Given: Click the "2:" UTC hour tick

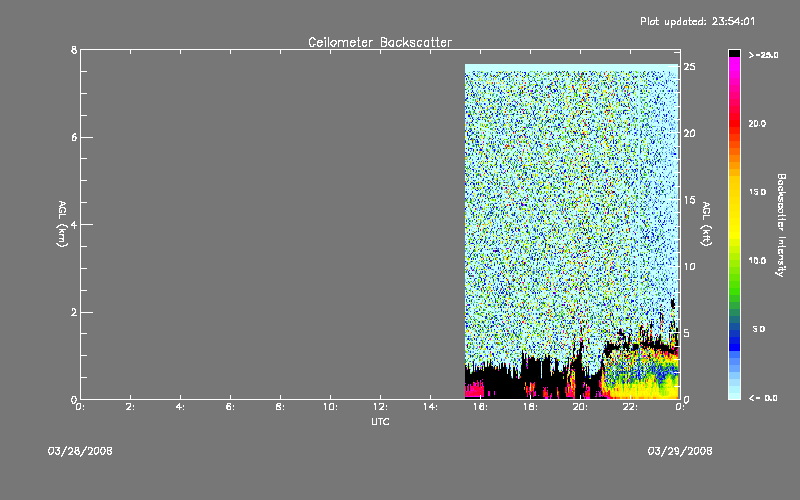Looking at the screenshot, I should [131, 407].
